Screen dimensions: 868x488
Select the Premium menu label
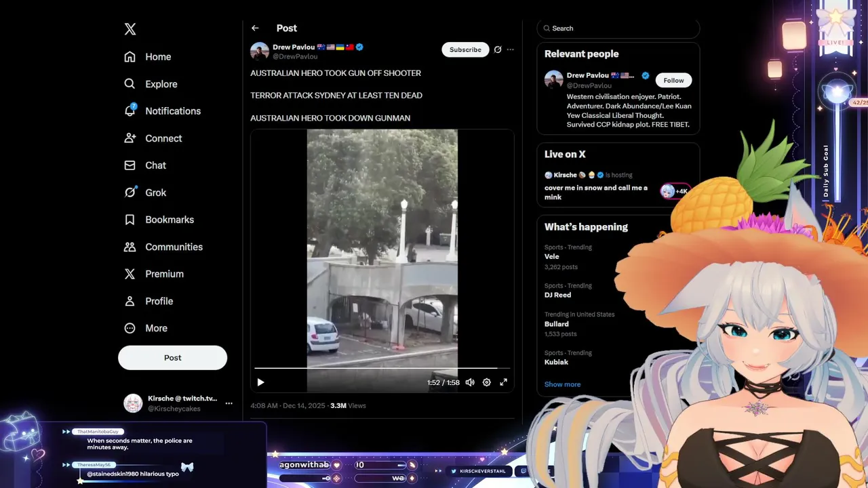pyautogui.click(x=164, y=274)
